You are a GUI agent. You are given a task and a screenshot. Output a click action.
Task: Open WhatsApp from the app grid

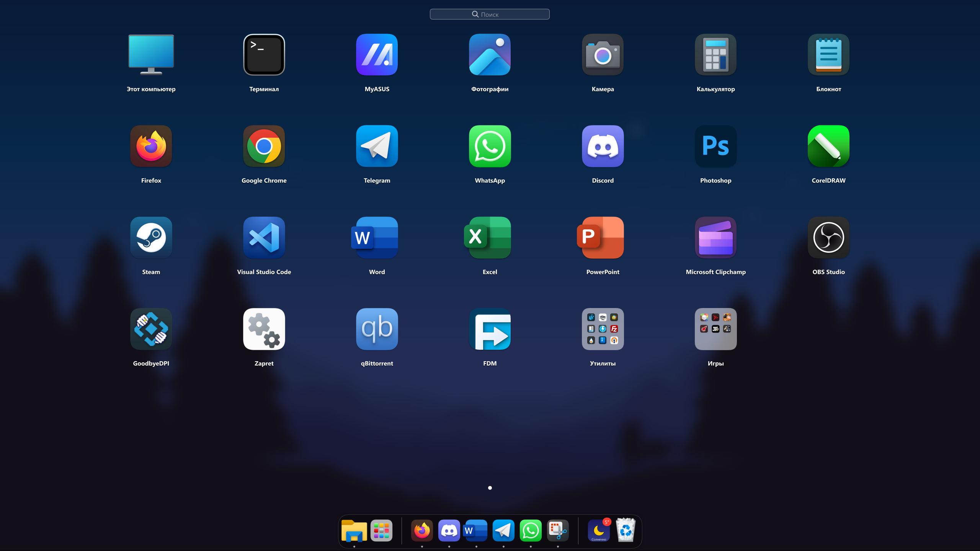click(x=490, y=146)
